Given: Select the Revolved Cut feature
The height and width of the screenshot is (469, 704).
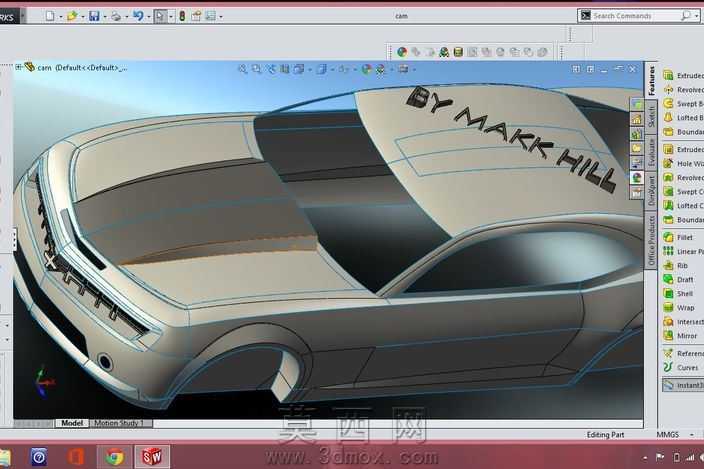Looking at the screenshot, I should click(683, 177).
